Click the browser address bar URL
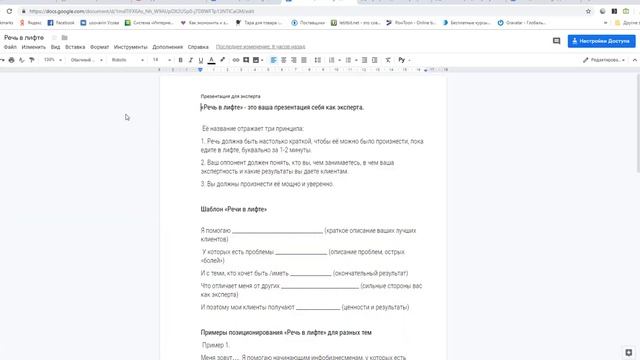The height and width of the screenshot is (360, 640). tap(142, 11)
